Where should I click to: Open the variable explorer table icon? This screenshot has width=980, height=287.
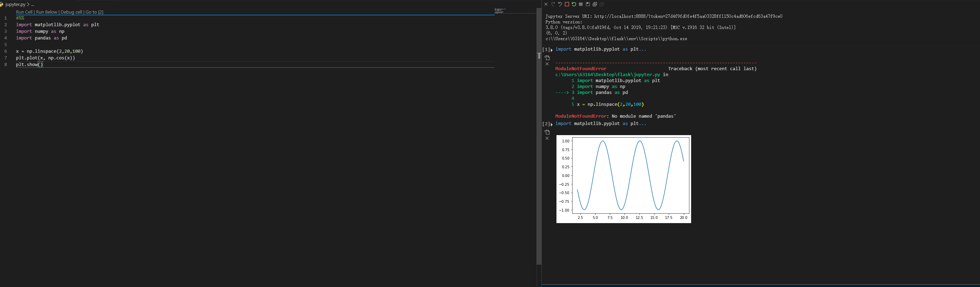pyautogui.click(x=581, y=5)
